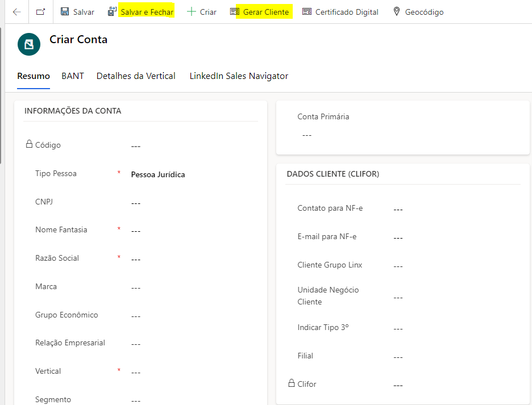
Task: Click the Certificado Digital icon
Action: pos(307,12)
